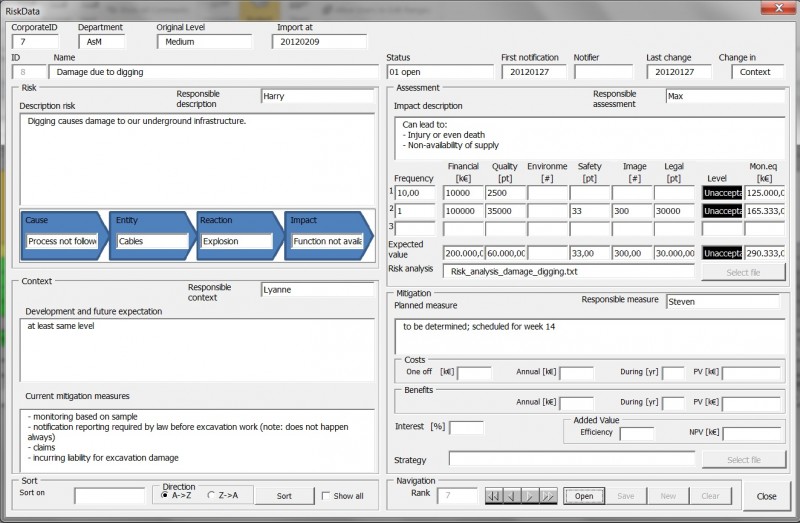Click Expected value Mon.eq '290.333,0'
This screenshot has height=523, width=800.
point(765,253)
